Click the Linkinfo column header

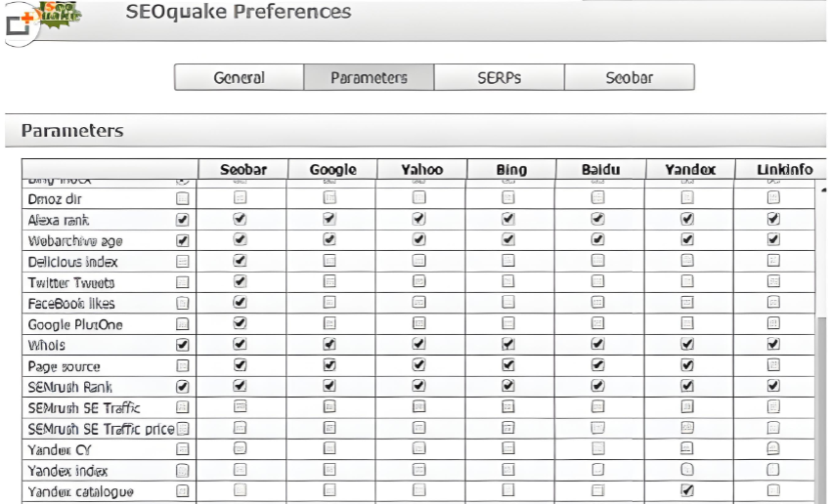tap(784, 170)
